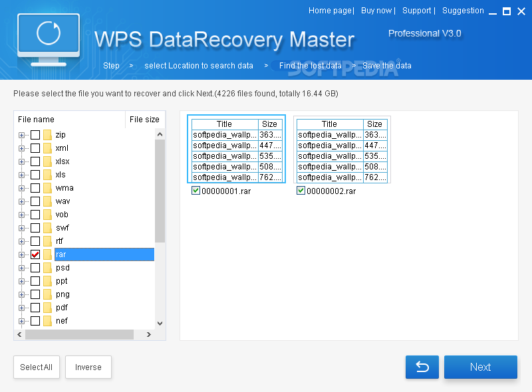This screenshot has height=392, width=532.
Task: Expand the xls tree node
Action: pos(21,175)
